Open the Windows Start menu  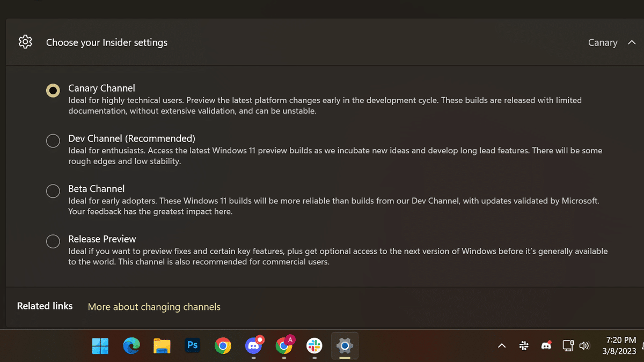[100, 346]
